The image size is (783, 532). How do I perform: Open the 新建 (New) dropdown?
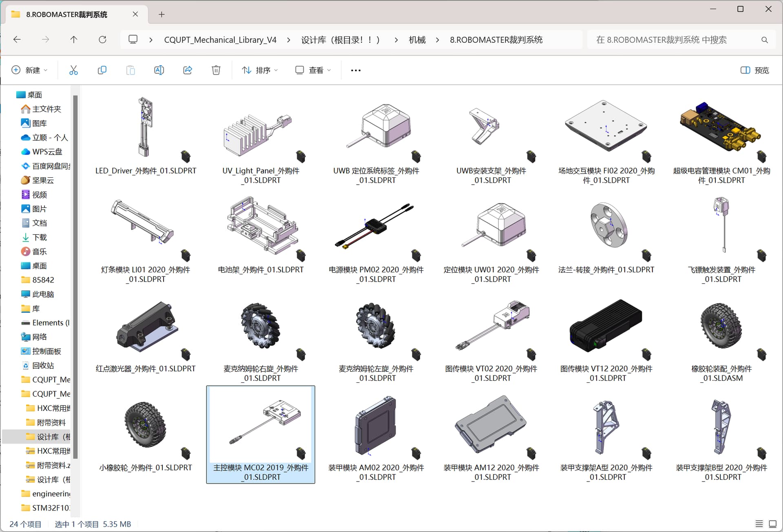point(29,70)
